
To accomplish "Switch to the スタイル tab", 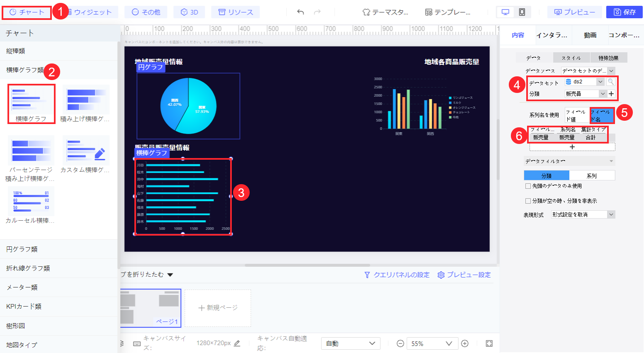I will point(571,58).
